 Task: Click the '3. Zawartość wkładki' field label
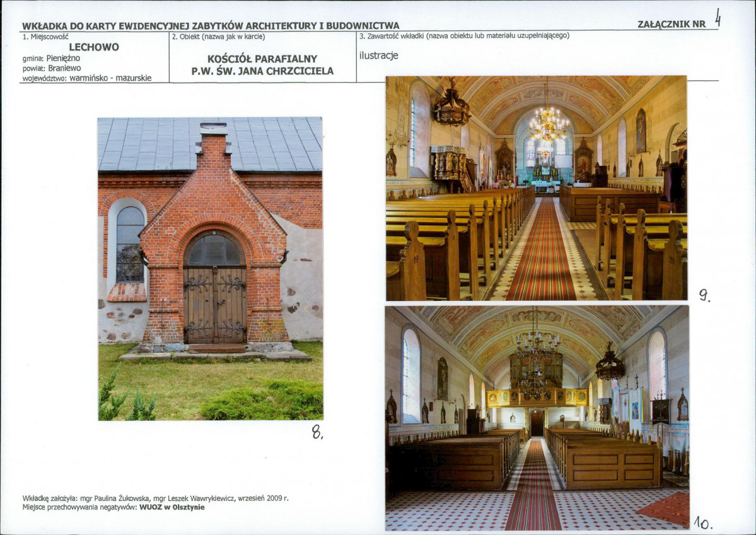[x=464, y=36]
